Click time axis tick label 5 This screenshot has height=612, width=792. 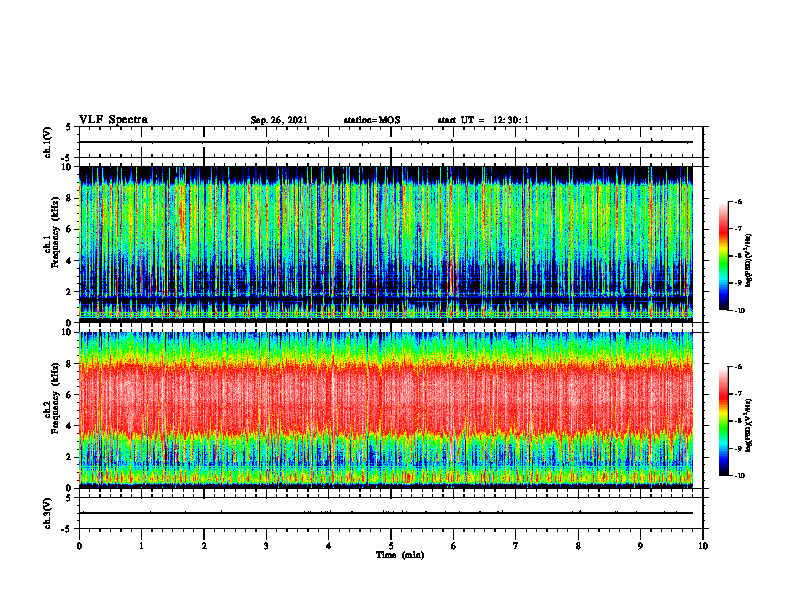click(x=391, y=546)
